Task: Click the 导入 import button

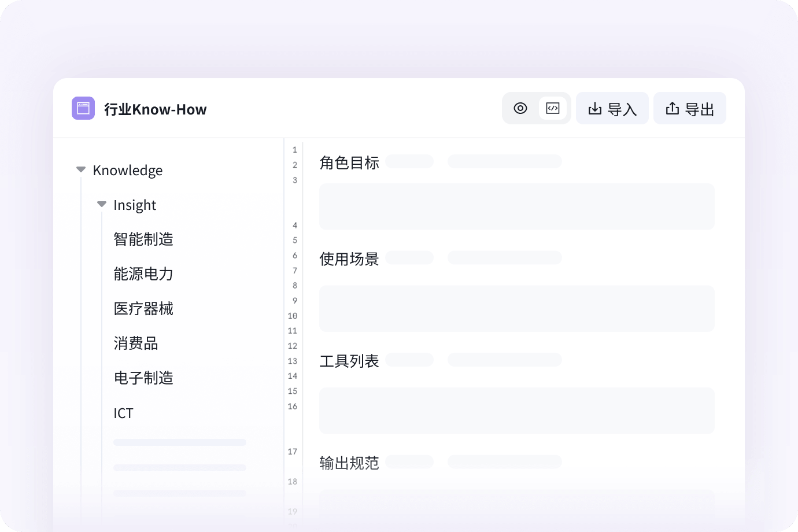Action: click(x=612, y=108)
